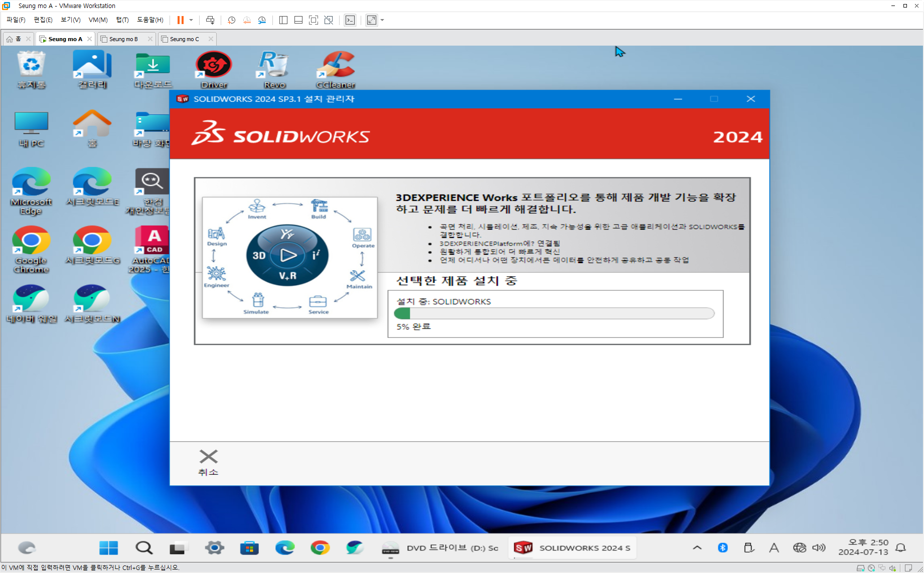Viewport: 924px width, 573px height.
Task: Toggle the library sidebar panel icon
Action: pyautogui.click(x=283, y=20)
